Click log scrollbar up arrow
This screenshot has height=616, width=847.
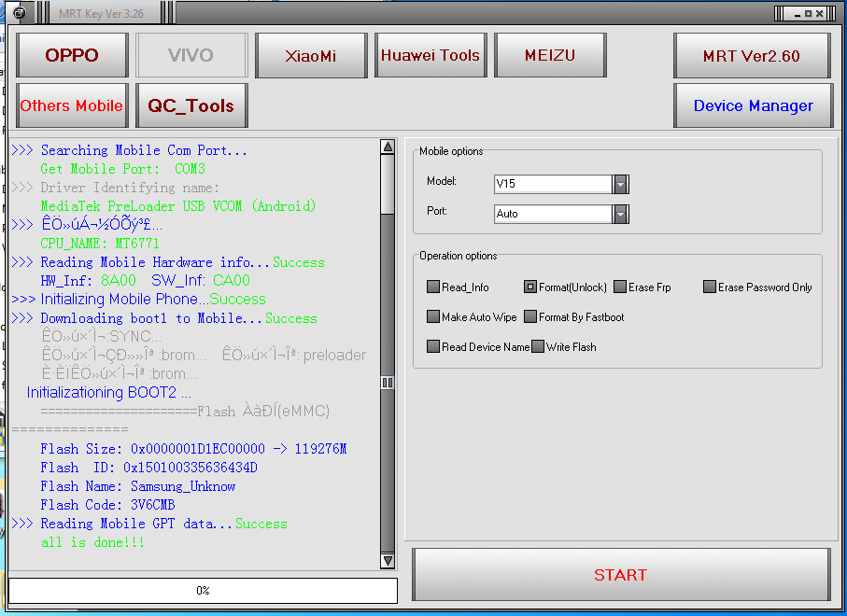pos(388,147)
